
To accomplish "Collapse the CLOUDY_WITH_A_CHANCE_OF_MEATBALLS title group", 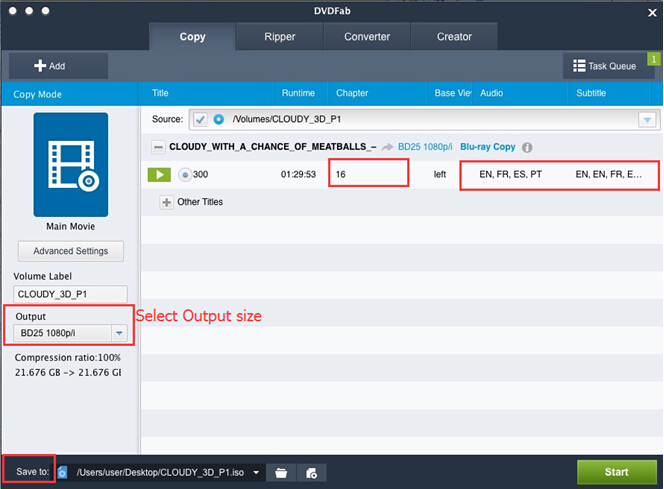I will tap(158, 147).
